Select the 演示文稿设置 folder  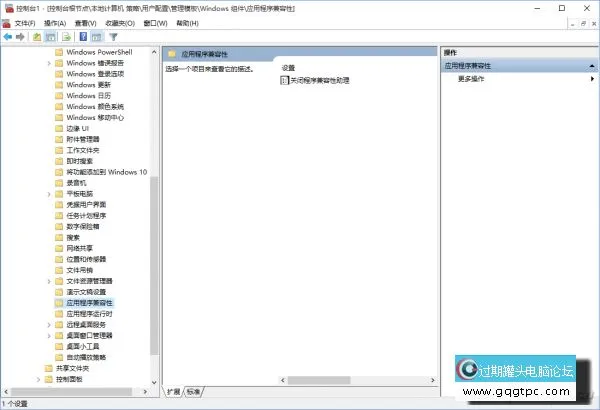pos(86,292)
